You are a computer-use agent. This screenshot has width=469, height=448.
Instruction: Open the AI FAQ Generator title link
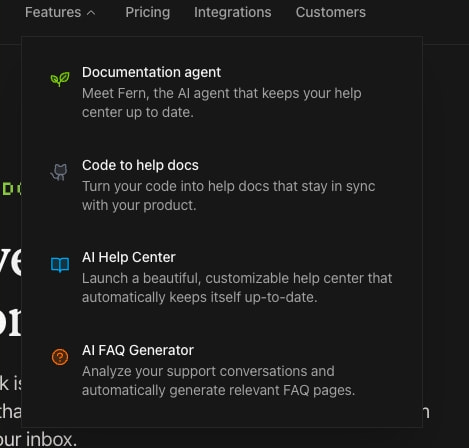(138, 350)
